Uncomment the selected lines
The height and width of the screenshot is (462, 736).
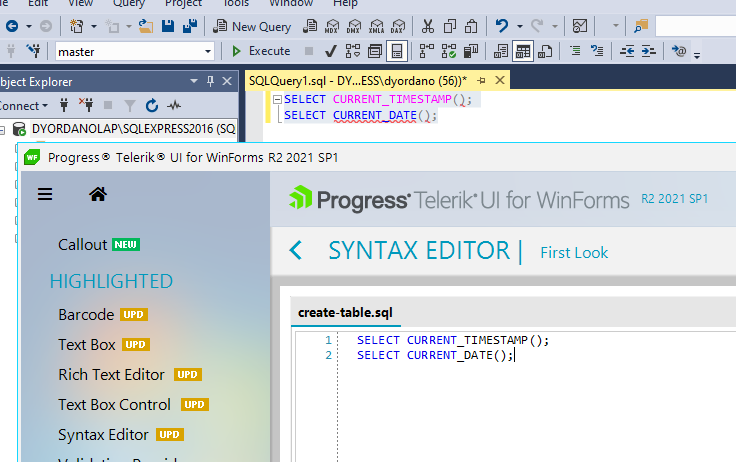[x=597, y=51]
